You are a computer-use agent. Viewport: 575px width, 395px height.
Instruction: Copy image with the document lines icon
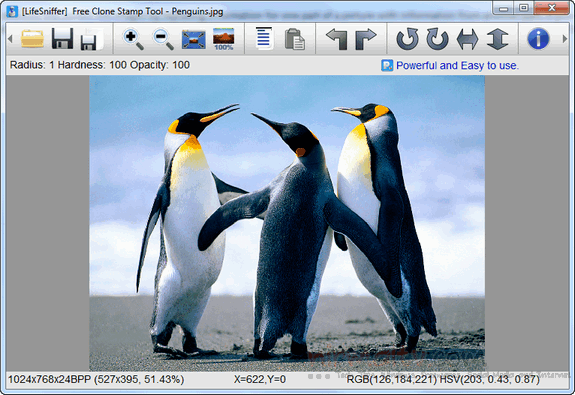264,38
